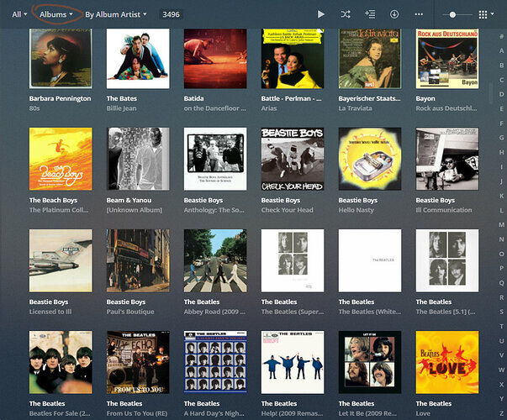The width and height of the screenshot is (507, 420).
Task: Open La Traviata album cover
Action: (370, 59)
